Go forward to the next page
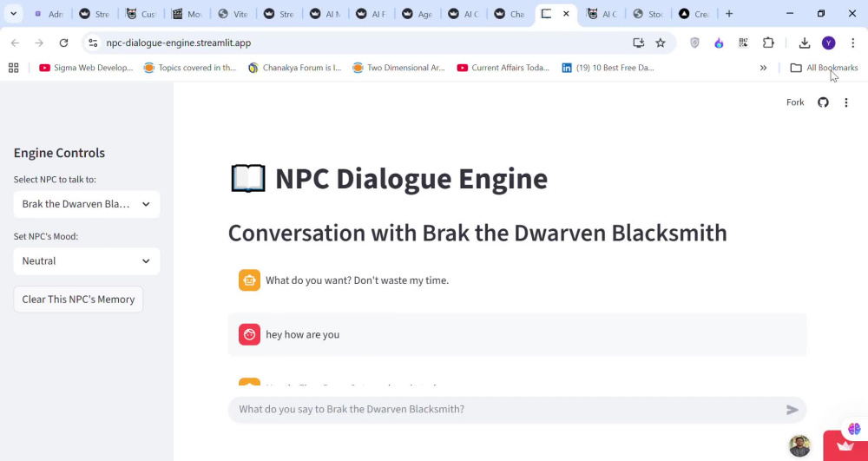This screenshot has height=461, width=868. coord(39,43)
